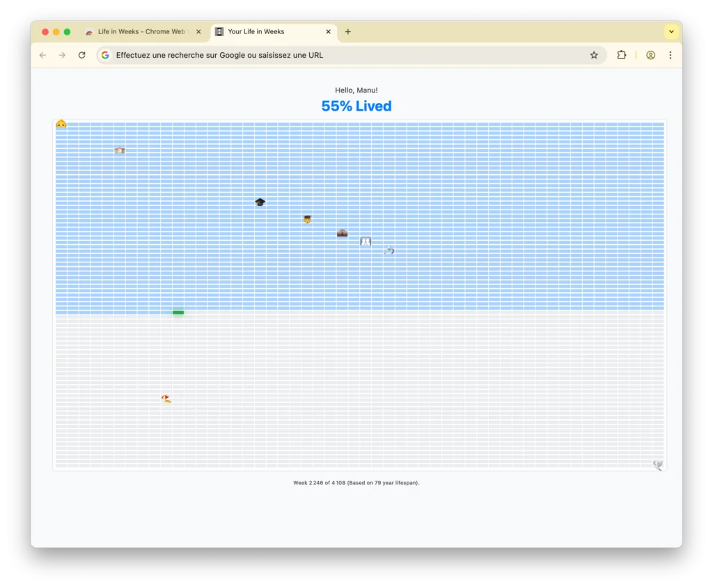Open the profile account icon
The width and height of the screenshot is (713, 588).
[651, 55]
